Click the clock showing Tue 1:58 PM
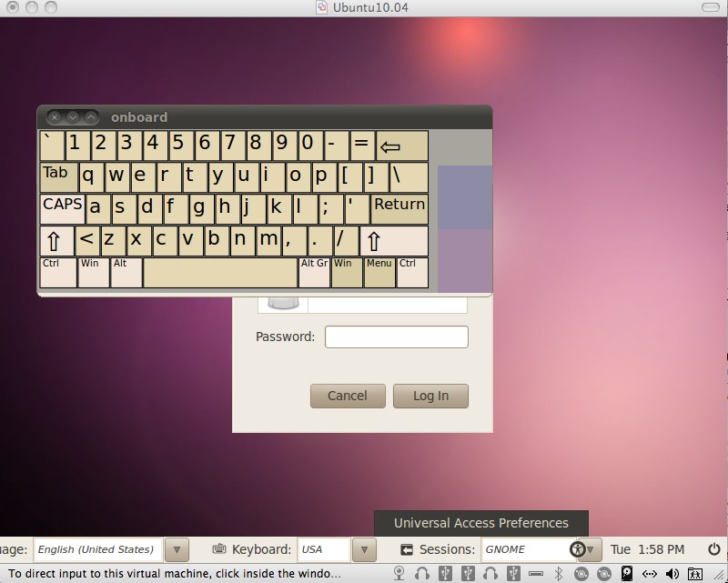This screenshot has height=583, width=728. (x=647, y=549)
